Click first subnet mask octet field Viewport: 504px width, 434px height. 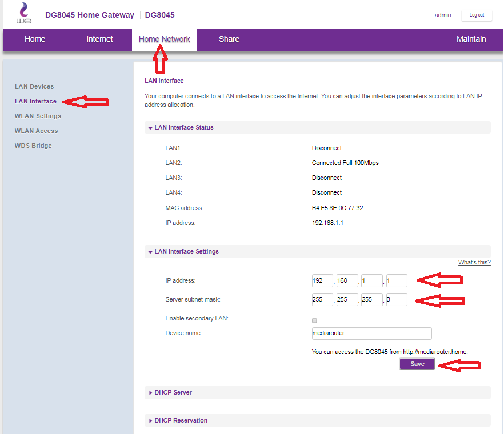click(322, 299)
